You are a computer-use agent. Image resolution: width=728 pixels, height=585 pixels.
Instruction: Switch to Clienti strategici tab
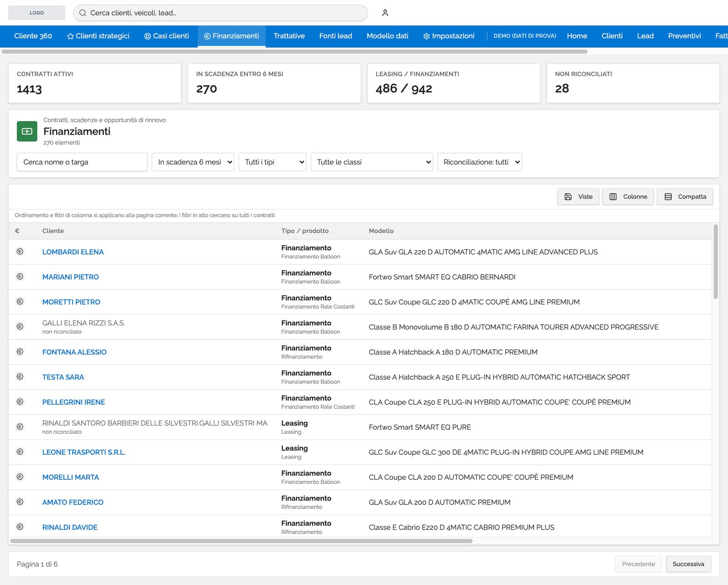98,36
